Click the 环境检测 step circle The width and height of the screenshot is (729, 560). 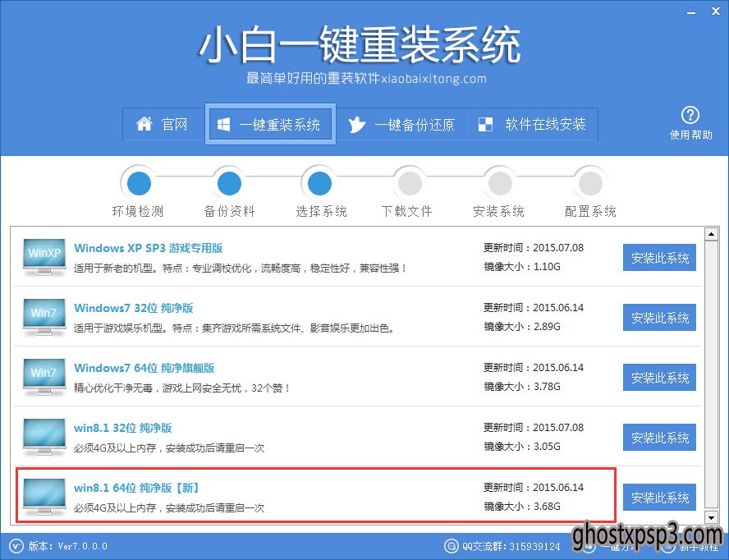tap(139, 183)
